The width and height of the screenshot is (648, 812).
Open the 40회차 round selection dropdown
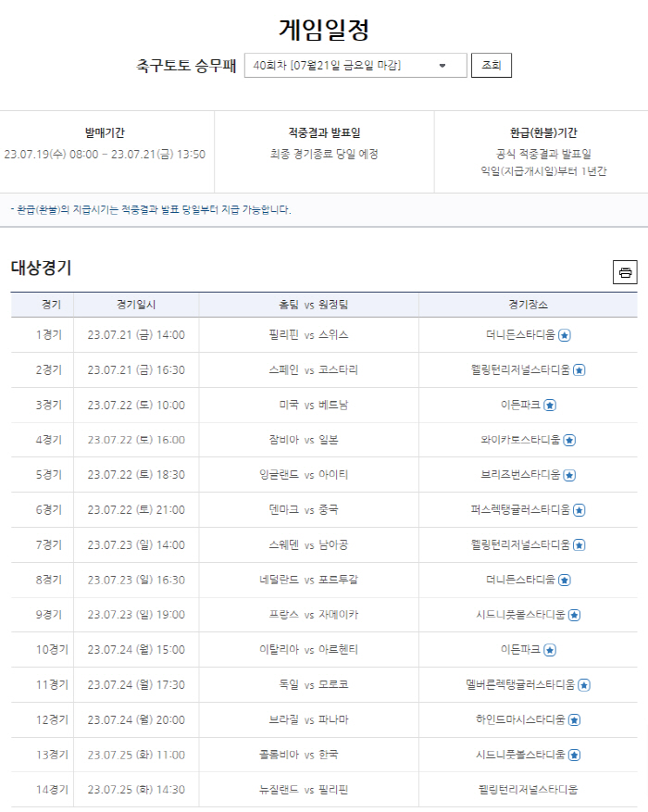(x=355, y=65)
